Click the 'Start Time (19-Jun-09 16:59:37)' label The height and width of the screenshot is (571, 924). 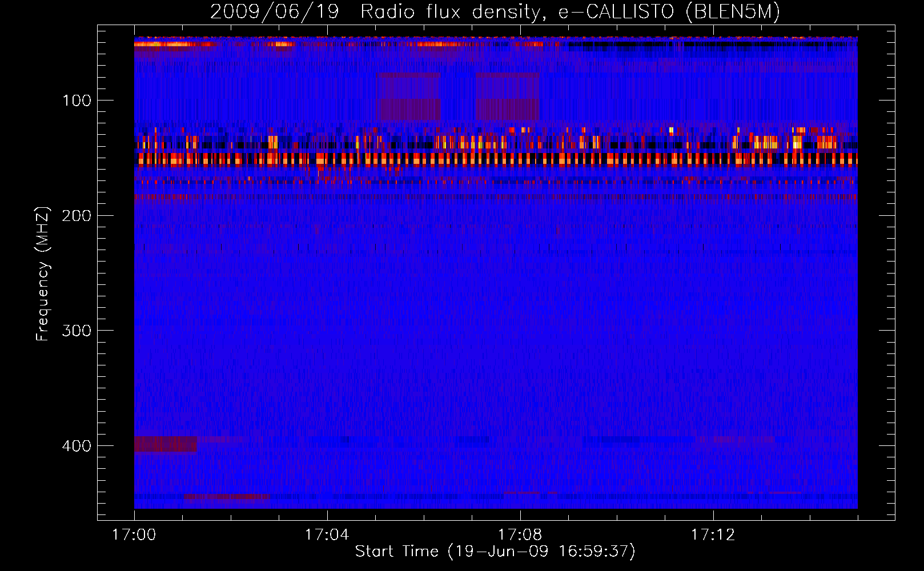pos(495,552)
